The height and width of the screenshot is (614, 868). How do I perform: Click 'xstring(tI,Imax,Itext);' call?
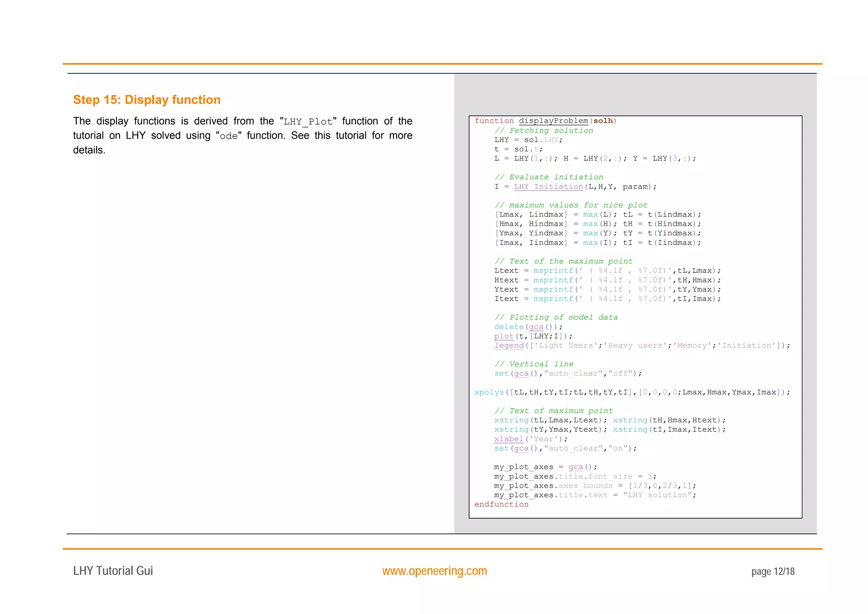pos(669,430)
